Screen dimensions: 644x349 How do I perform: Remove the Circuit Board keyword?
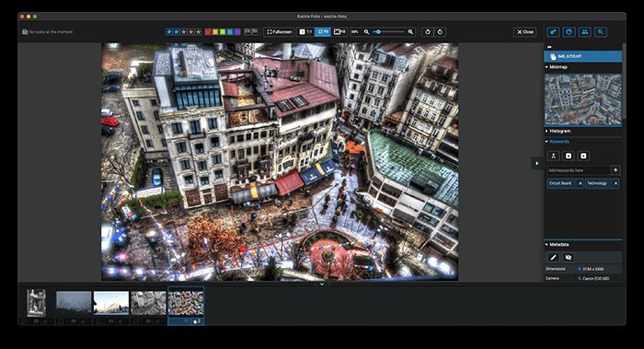[x=580, y=184]
